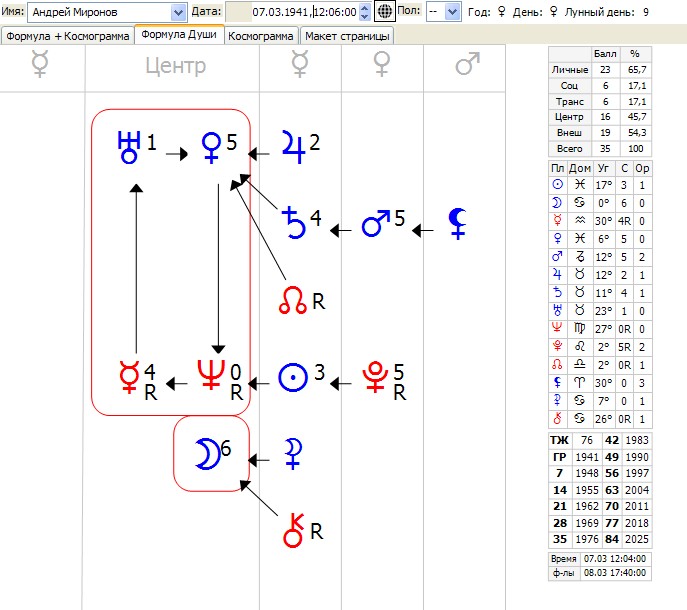Switch to the Формула + Космограмма tab
This screenshot has height=610, width=687.
pos(67,36)
